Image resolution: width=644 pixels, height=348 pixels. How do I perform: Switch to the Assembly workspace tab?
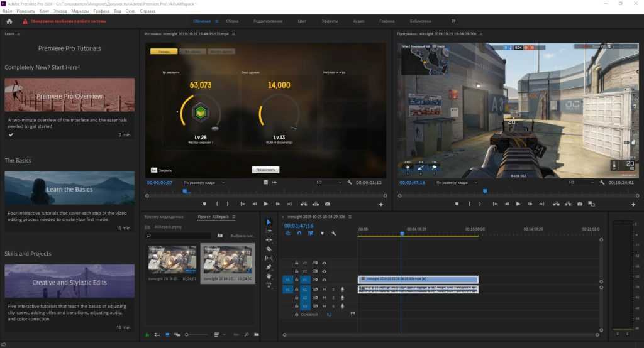pos(232,21)
